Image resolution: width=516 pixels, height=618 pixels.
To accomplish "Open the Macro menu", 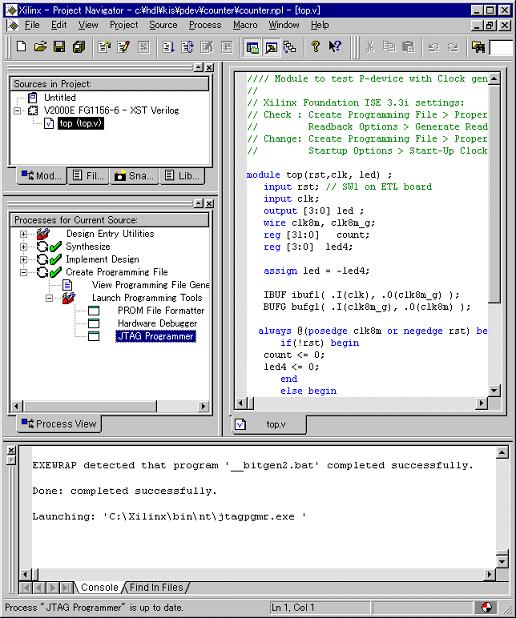I will click(x=245, y=25).
